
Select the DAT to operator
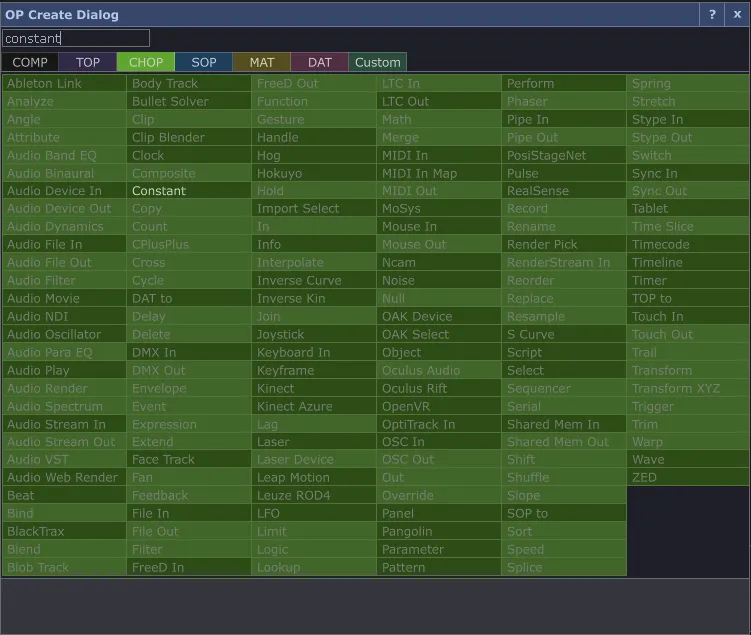[189, 298]
